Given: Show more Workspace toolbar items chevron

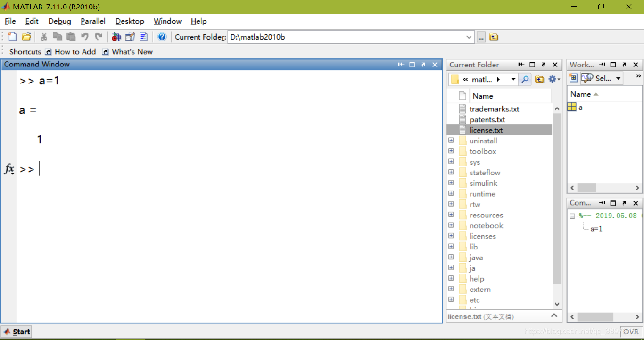Looking at the screenshot, I should click(638, 76).
